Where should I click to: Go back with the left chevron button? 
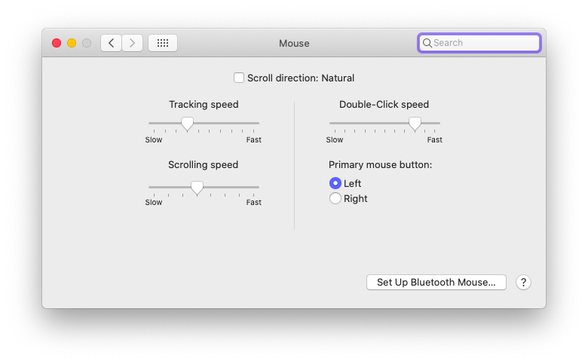click(x=111, y=43)
